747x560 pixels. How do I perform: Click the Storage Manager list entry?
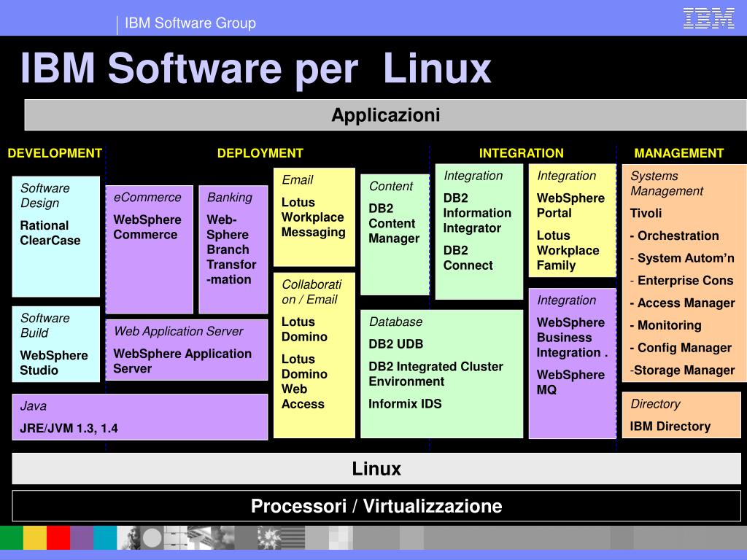682,370
